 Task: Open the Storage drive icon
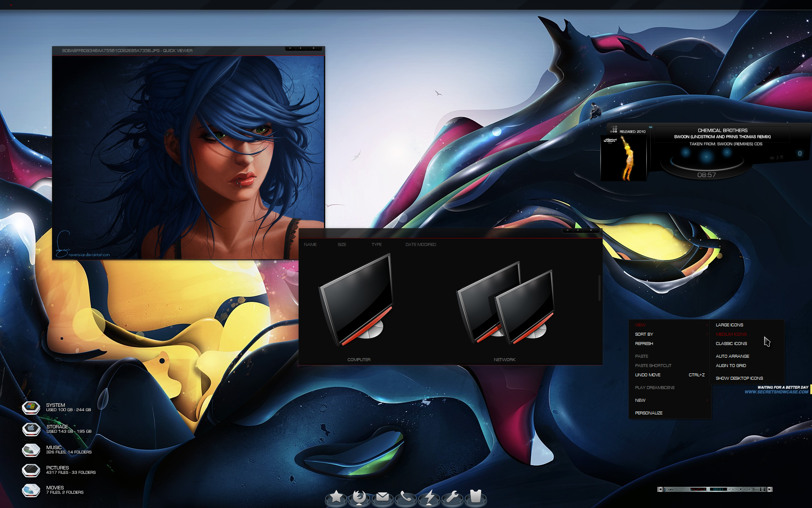31,429
